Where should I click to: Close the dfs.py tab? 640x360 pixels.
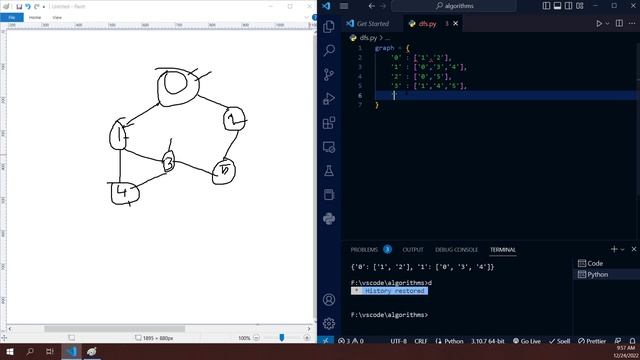pos(456,24)
